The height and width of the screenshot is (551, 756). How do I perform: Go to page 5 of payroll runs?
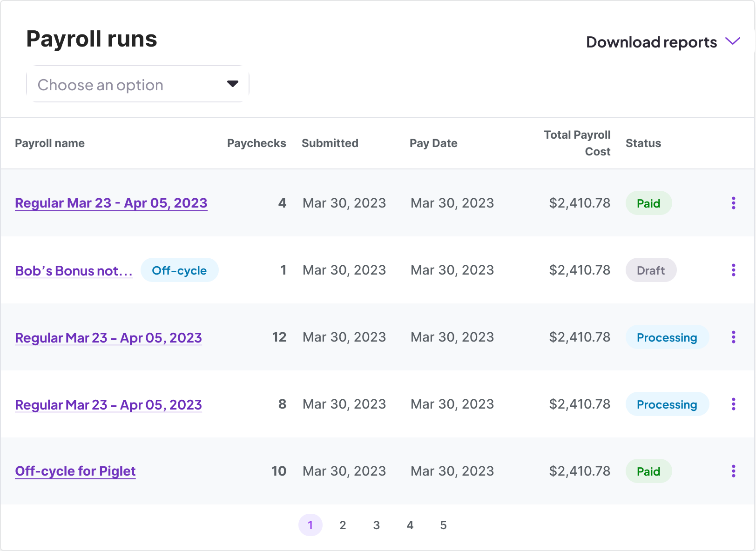[x=443, y=525]
